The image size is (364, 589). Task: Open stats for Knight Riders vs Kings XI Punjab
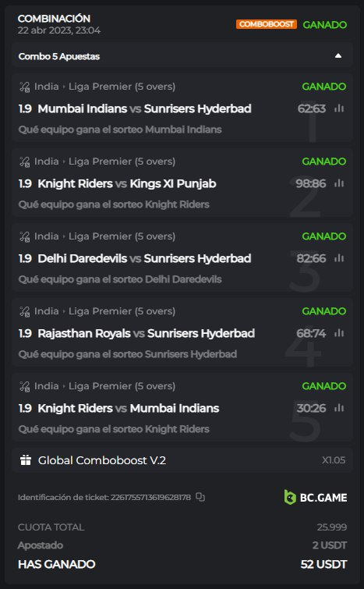coord(339,183)
